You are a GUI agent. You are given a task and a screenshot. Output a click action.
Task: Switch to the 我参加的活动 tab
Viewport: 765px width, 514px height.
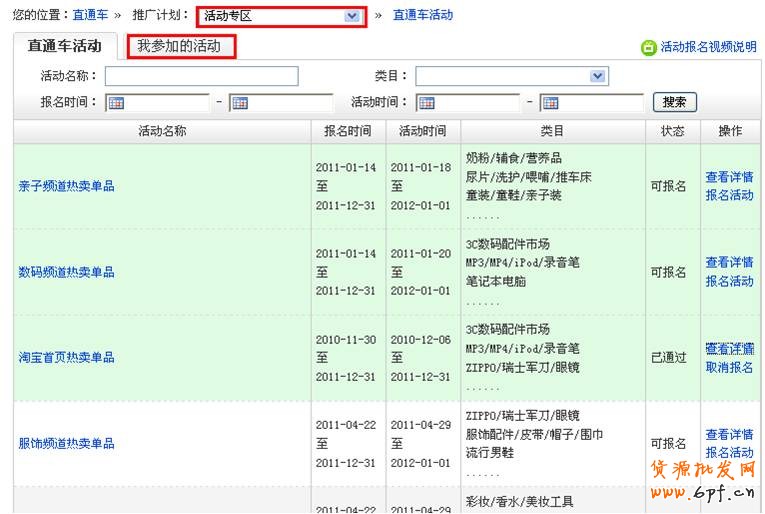coord(179,46)
